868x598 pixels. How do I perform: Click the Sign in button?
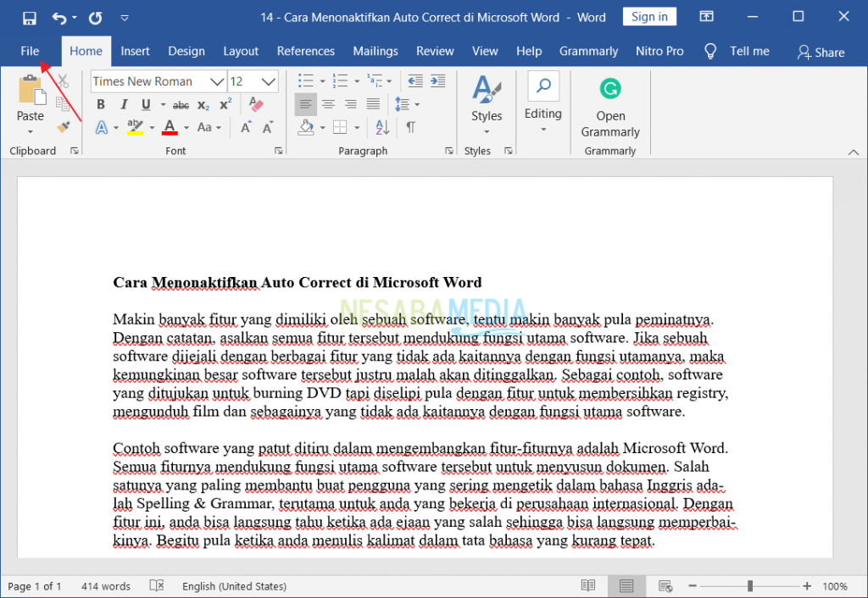(649, 16)
